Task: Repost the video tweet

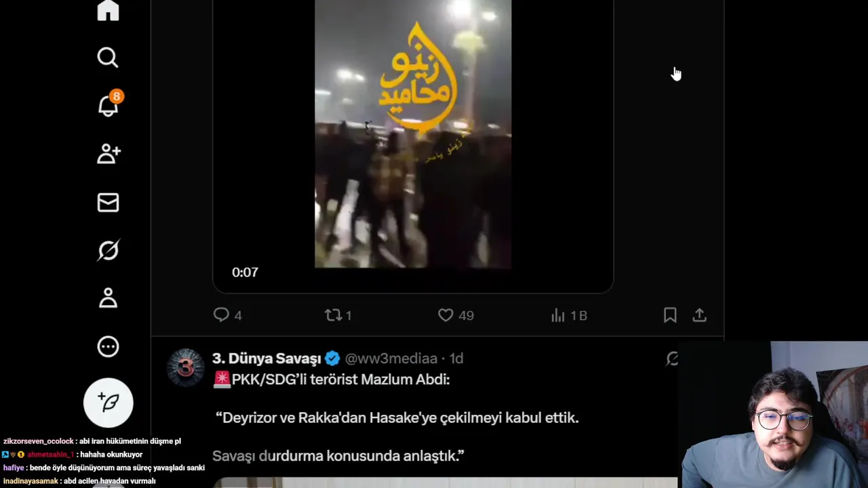Action: click(338, 315)
